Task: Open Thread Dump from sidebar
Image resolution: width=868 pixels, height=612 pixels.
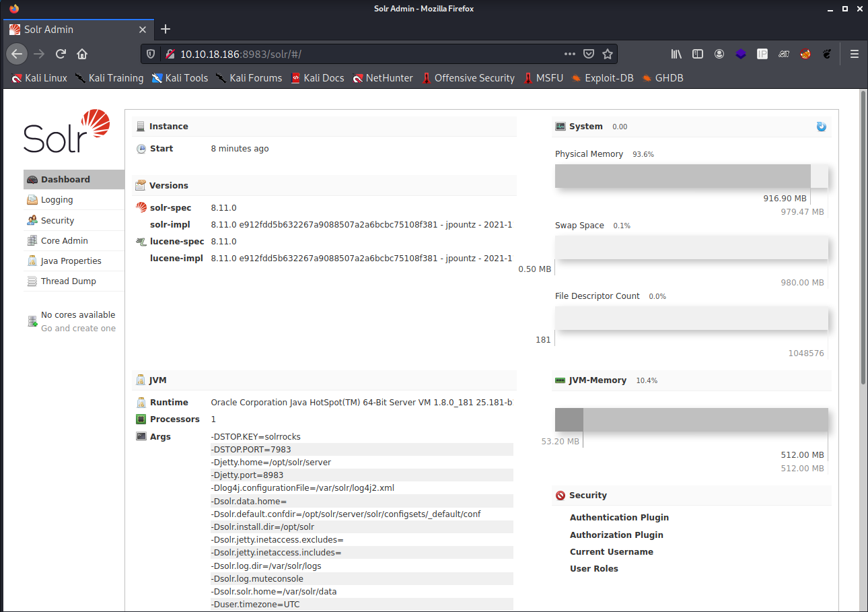Action: pos(68,281)
